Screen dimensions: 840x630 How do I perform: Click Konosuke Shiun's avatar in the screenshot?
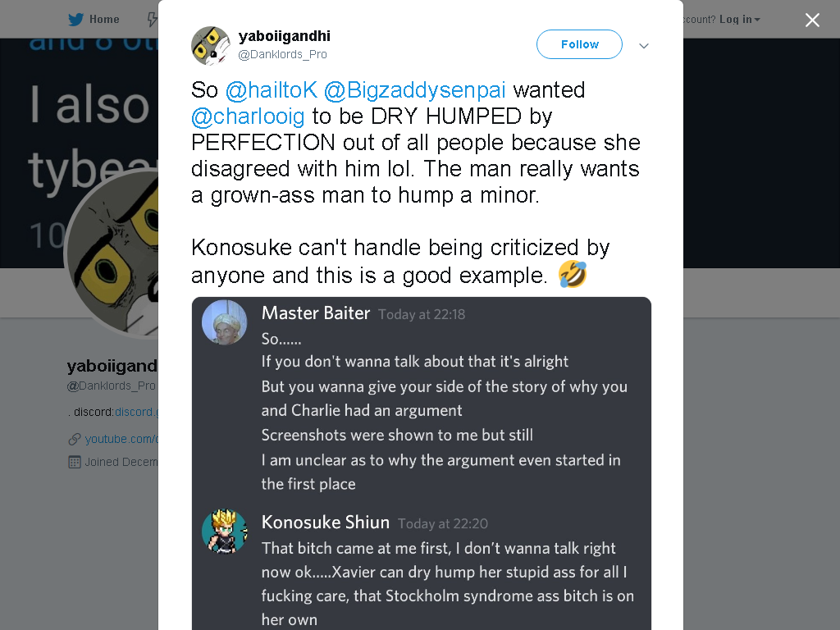click(225, 532)
